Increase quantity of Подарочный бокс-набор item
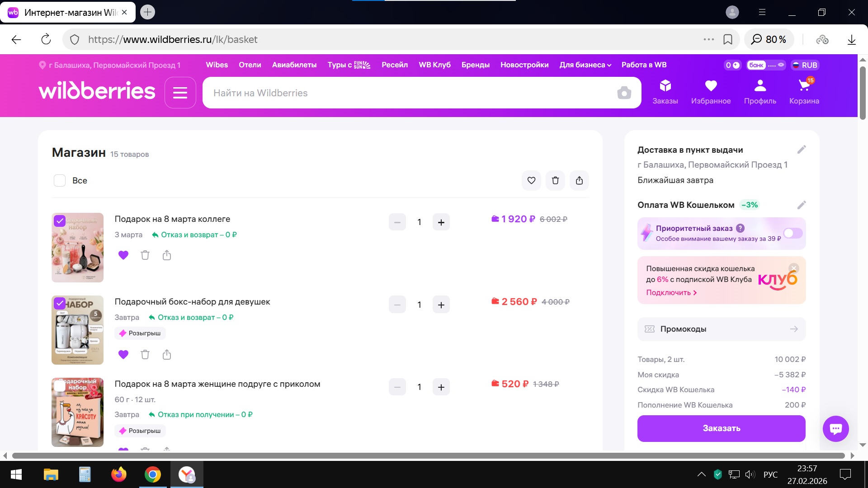This screenshot has height=488, width=868. click(441, 305)
